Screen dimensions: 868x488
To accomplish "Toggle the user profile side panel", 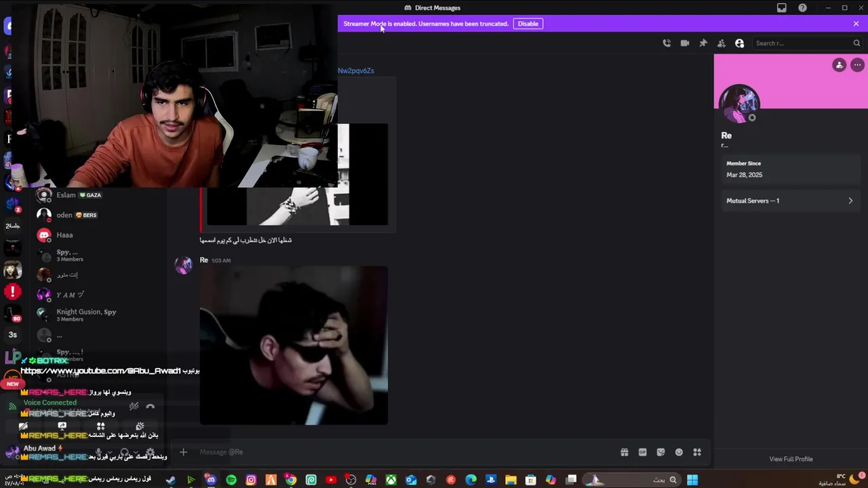I will 740,43.
